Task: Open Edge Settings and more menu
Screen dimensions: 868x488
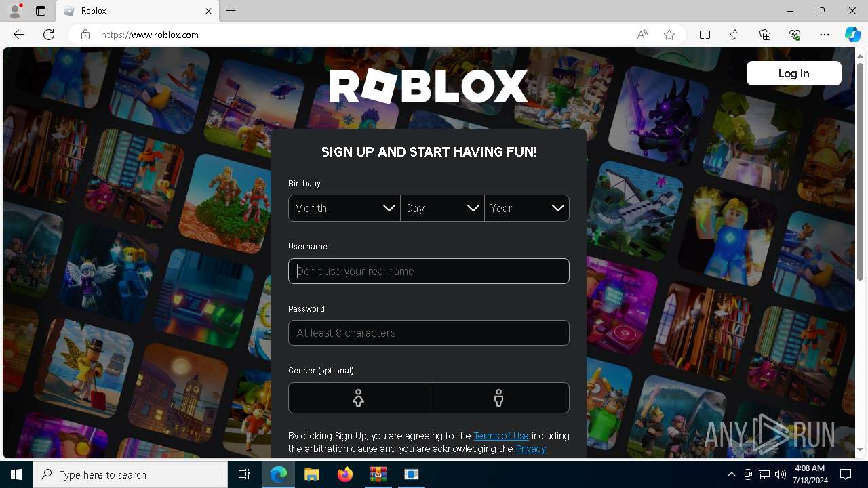Action: 825,35
